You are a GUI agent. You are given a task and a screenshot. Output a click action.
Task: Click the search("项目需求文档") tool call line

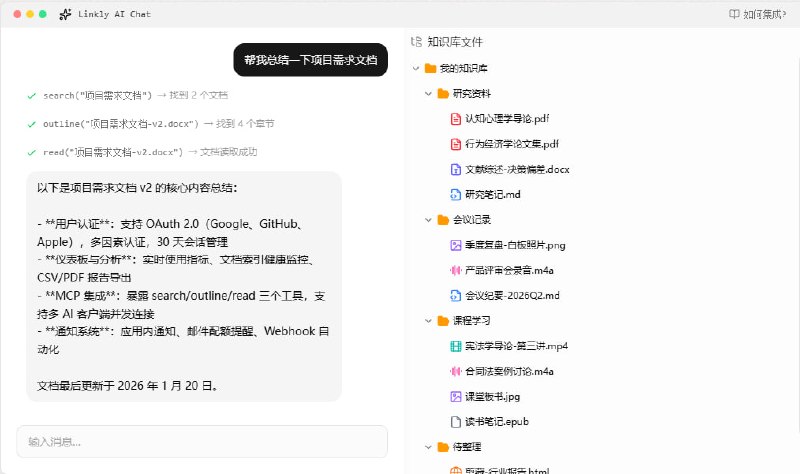click(135, 95)
